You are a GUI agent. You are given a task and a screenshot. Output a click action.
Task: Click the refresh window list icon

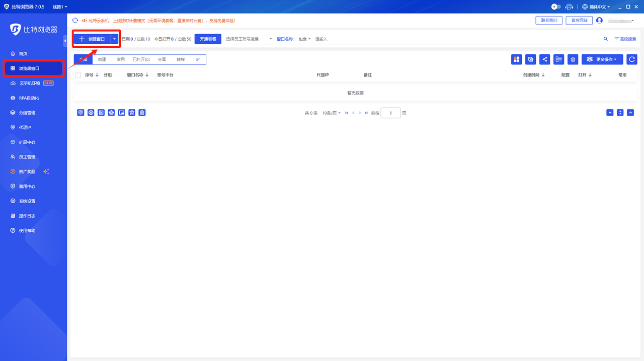pos(632,59)
